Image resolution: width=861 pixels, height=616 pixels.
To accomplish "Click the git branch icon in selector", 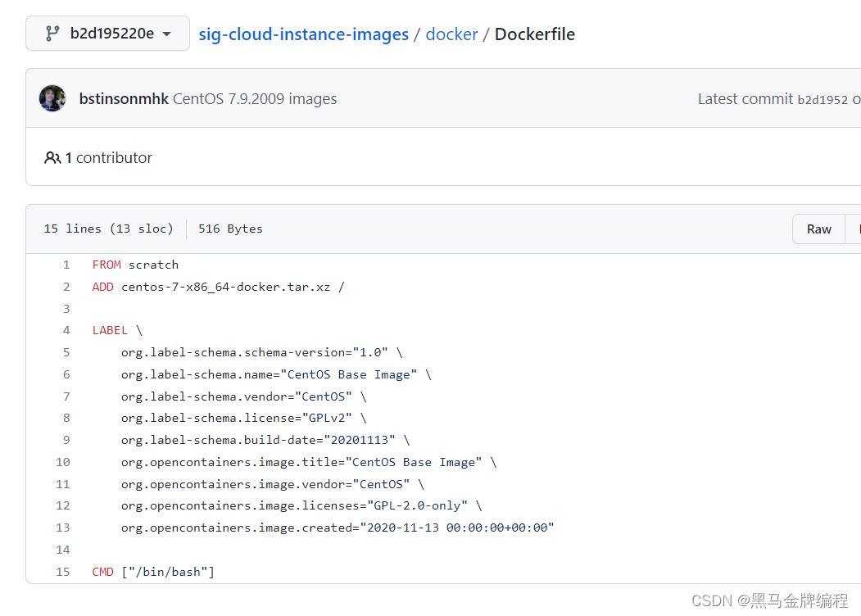I will pyautogui.click(x=52, y=34).
